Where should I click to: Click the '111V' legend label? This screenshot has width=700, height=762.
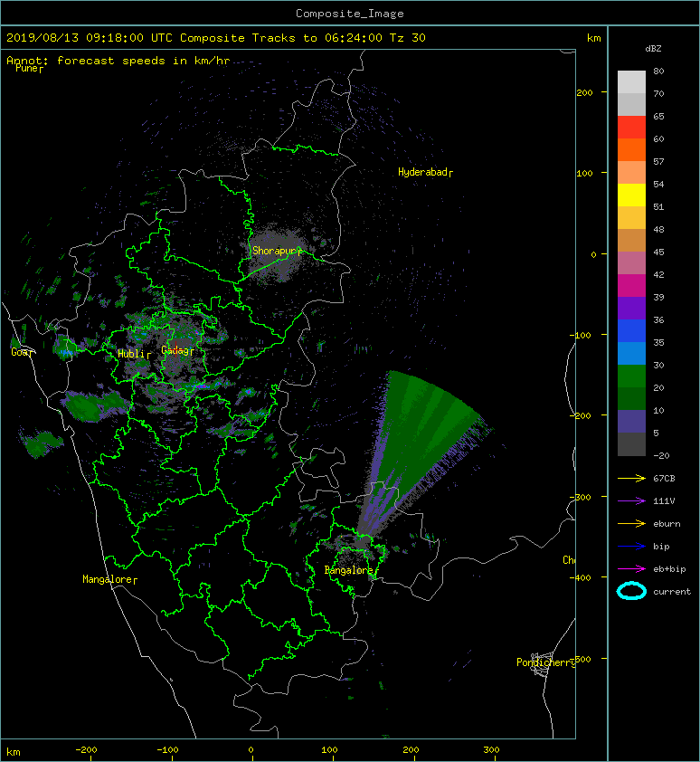click(x=664, y=501)
